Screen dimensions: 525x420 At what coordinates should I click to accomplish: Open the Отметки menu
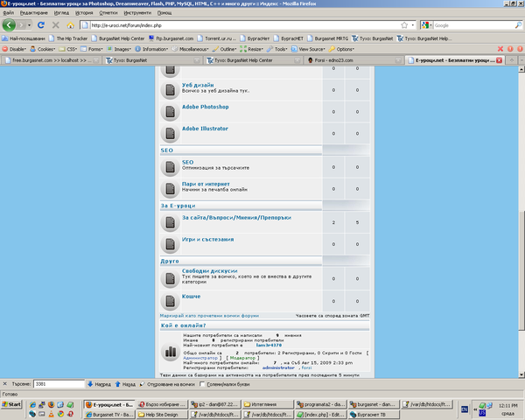(108, 13)
